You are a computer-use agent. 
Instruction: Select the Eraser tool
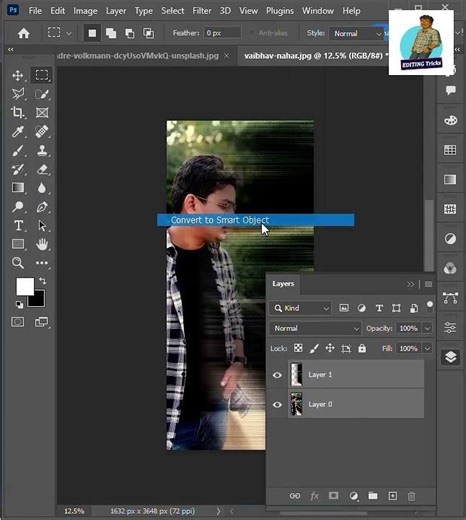42,169
